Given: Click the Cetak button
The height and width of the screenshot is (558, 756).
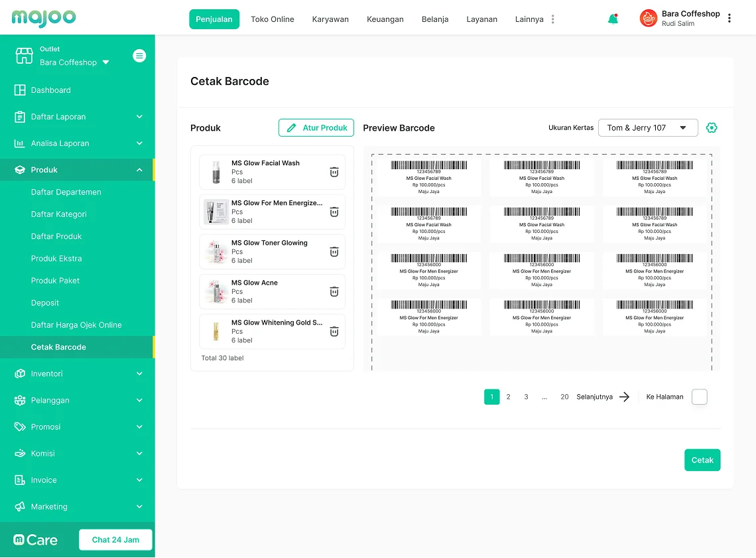Looking at the screenshot, I should coord(702,460).
